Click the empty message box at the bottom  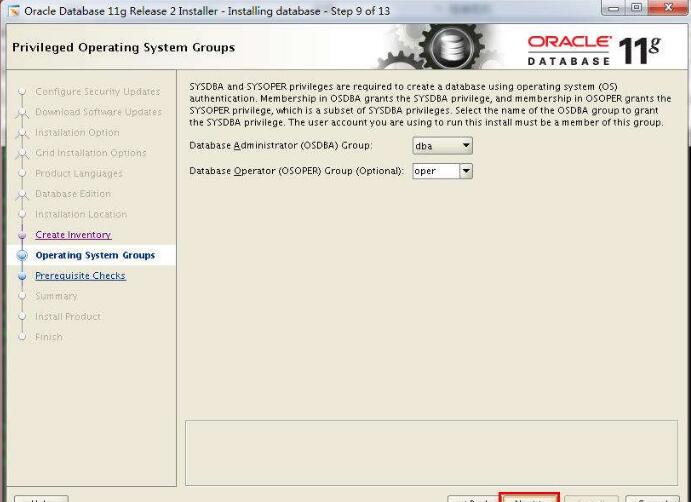click(431, 453)
